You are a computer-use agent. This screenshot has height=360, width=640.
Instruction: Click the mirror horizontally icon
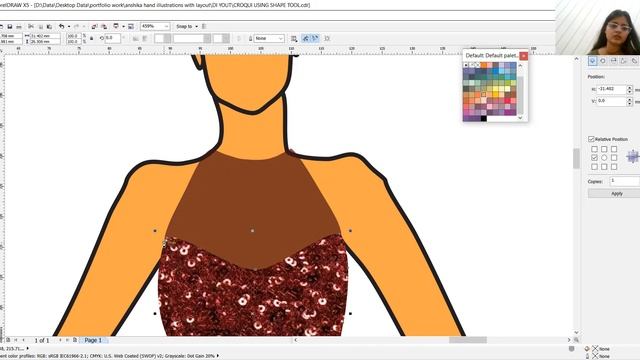click(x=135, y=38)
